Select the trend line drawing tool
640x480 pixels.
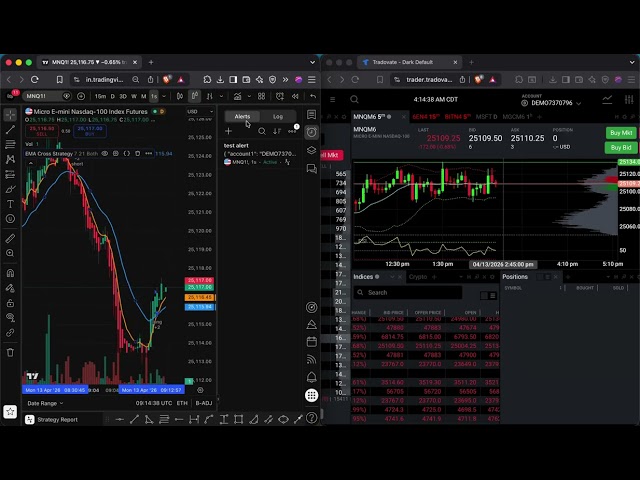pos(10,130)
